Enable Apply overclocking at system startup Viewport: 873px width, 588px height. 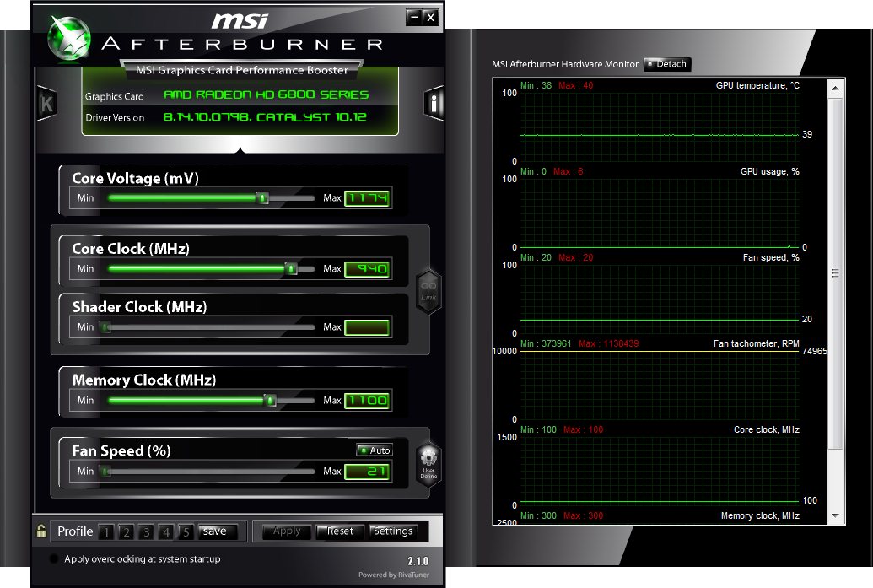[x=54, y=558]
